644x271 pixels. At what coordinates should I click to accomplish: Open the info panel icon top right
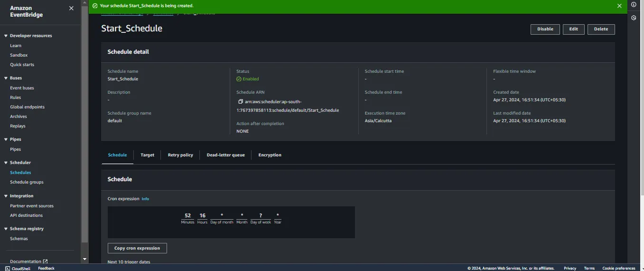(634, 4)
